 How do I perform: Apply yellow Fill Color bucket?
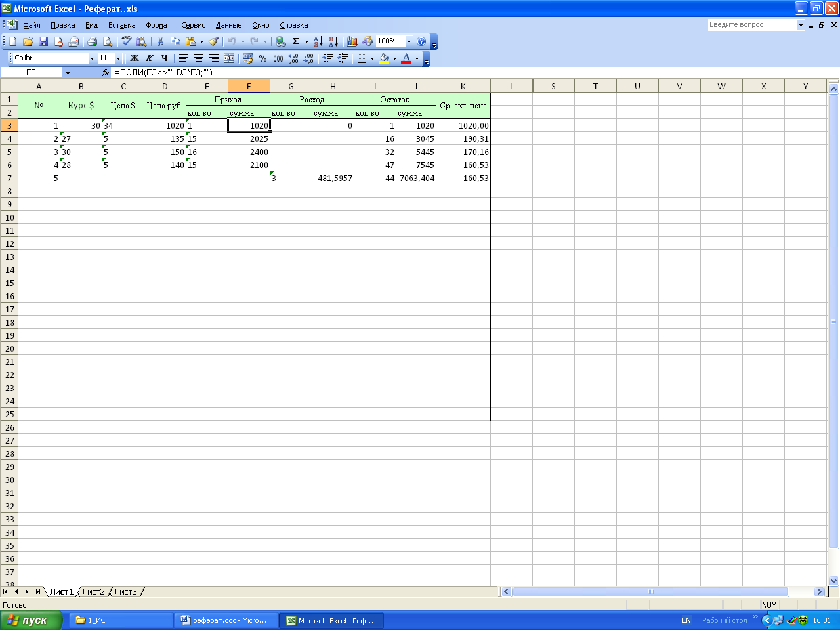[385, 58]
